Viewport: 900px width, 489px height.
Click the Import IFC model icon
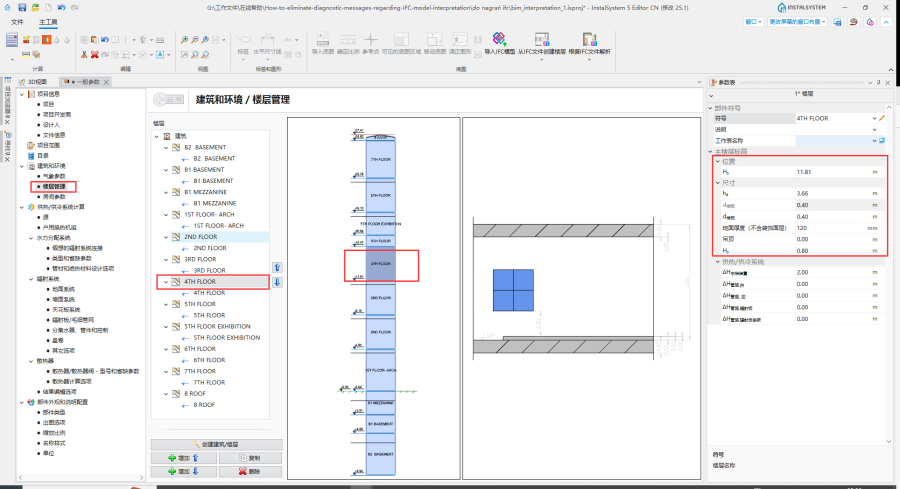[x=499, y=40]
